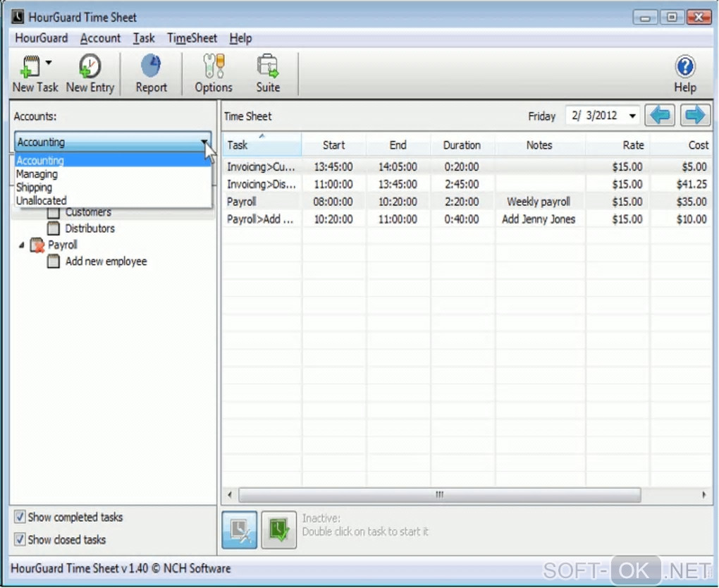Select the Payroll label in the task tree
The height and width of the screenshot is (588, 719).
62,245
